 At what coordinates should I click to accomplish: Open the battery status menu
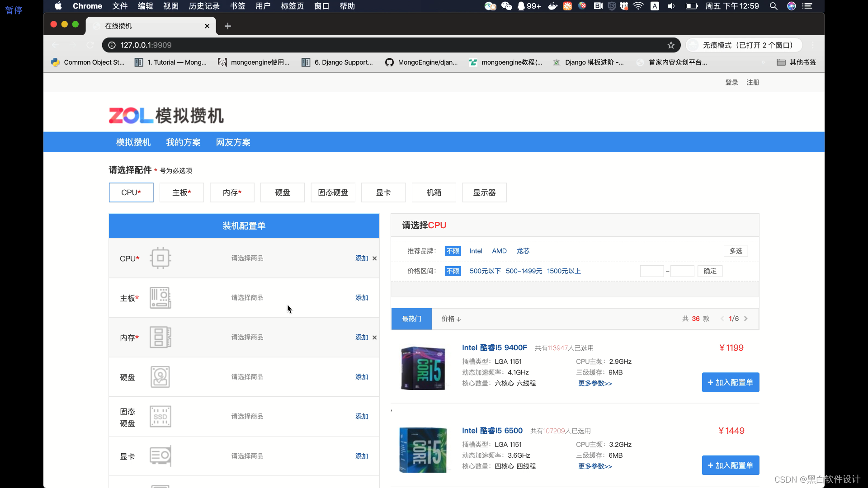click(x=692, y=6)
